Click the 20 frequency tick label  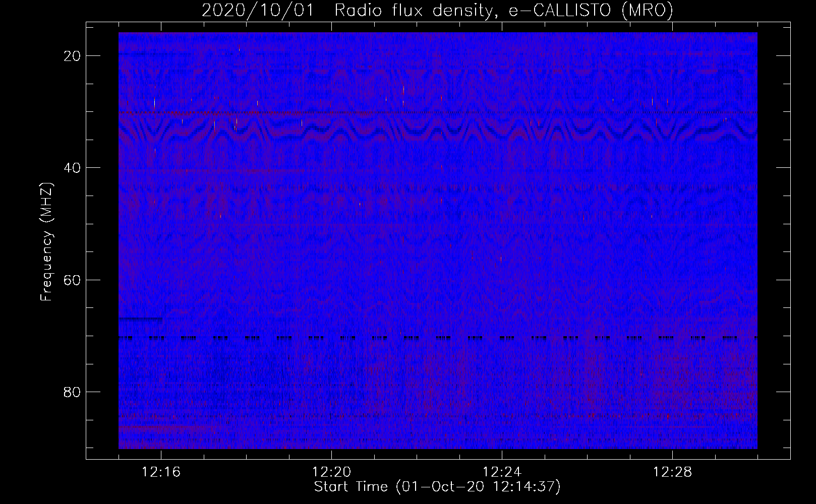(x=73, y=56)
